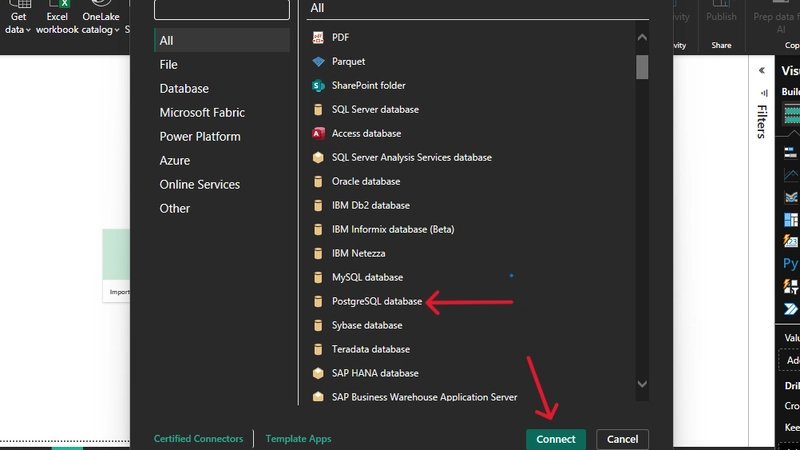Select IBM Netezza connector

point(358,253)
